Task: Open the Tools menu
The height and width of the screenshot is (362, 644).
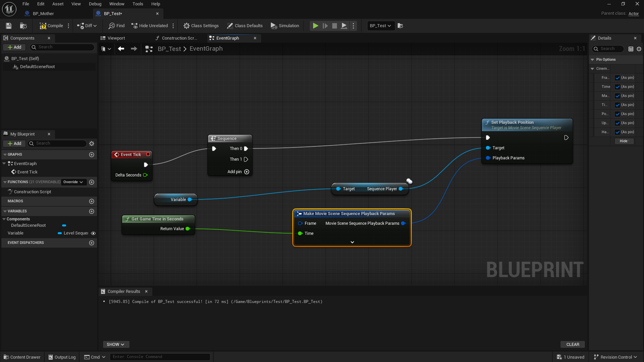Action: coord(138,4)
